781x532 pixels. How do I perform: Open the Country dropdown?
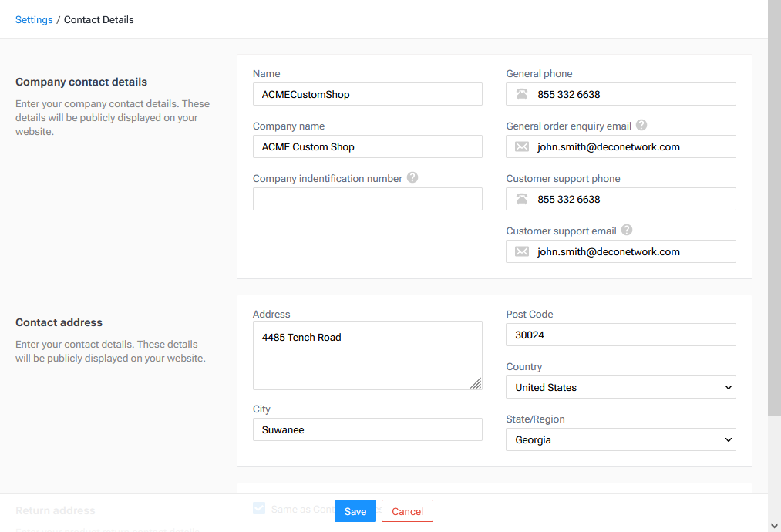[621, 387]
